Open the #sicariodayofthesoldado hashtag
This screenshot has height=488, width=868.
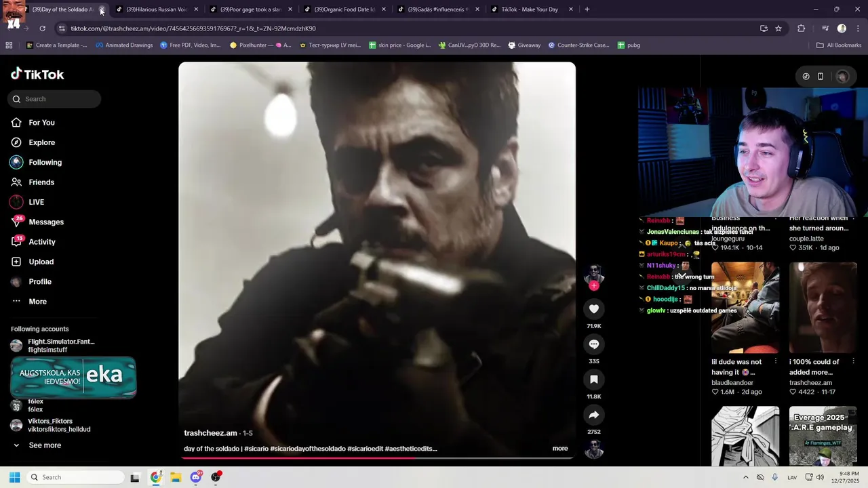(x=308, y=449)
